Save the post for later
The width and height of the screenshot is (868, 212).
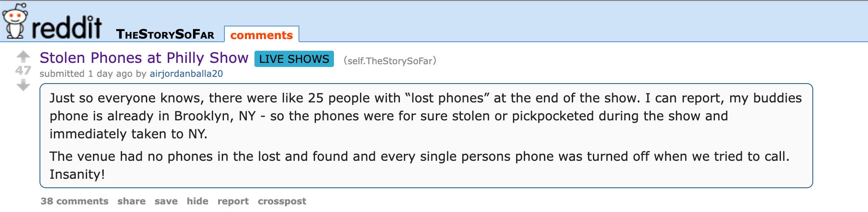(166, 201)
